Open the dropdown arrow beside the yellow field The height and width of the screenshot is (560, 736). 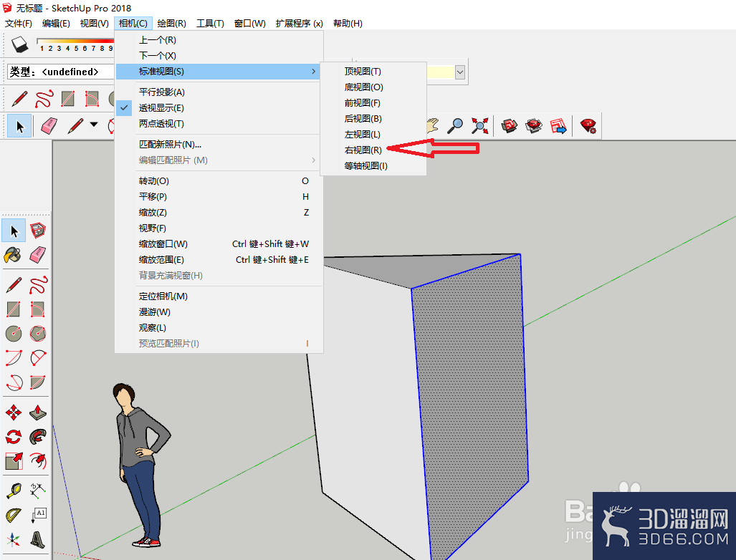[460, 72]
